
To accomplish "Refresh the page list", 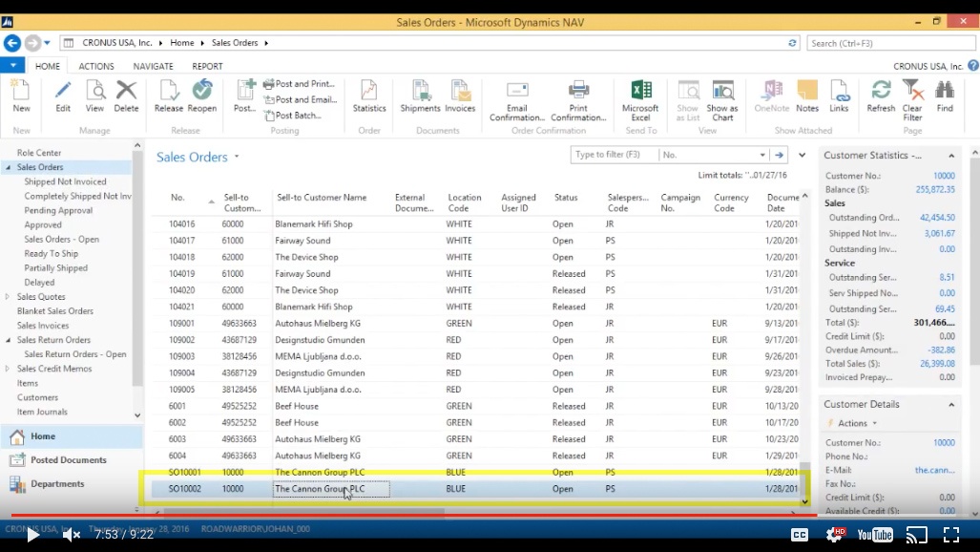I will coord(882,96).
